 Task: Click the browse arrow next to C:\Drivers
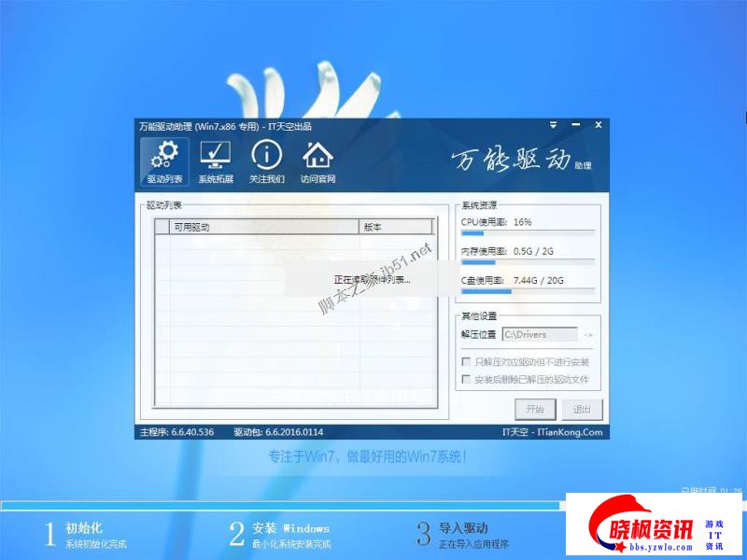tap(588, 334)
